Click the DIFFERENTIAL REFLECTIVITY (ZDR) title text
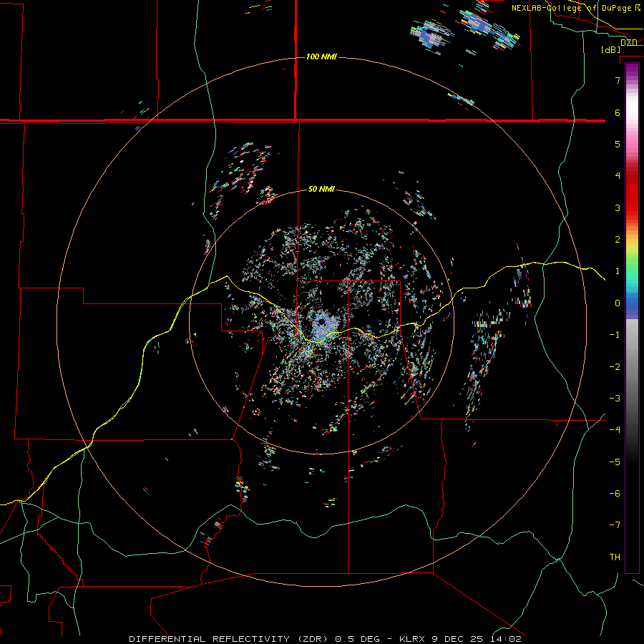644x644 pixels. 228,639
